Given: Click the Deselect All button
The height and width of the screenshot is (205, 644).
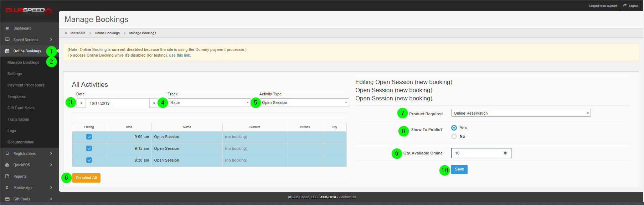Looking at the screenshot, I should point(86,178).
